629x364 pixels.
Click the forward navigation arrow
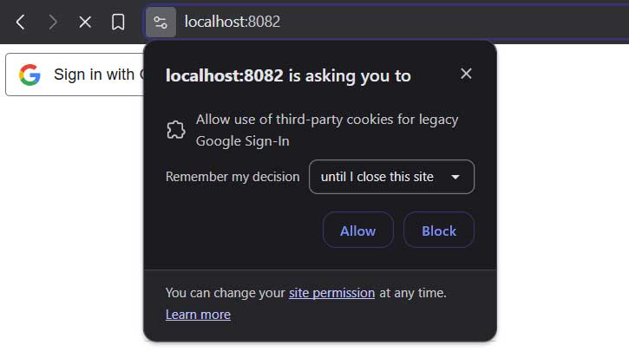click(53, 22)
